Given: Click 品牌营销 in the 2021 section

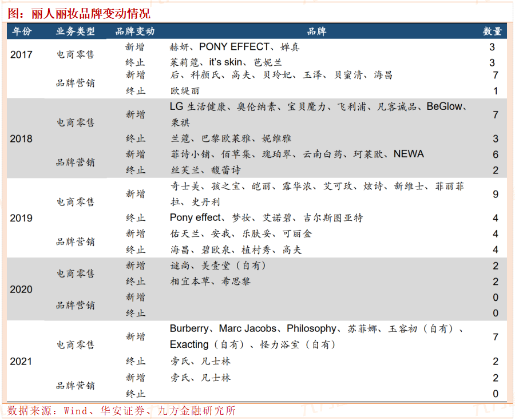Looking at the screenshot, I should 75,386.
